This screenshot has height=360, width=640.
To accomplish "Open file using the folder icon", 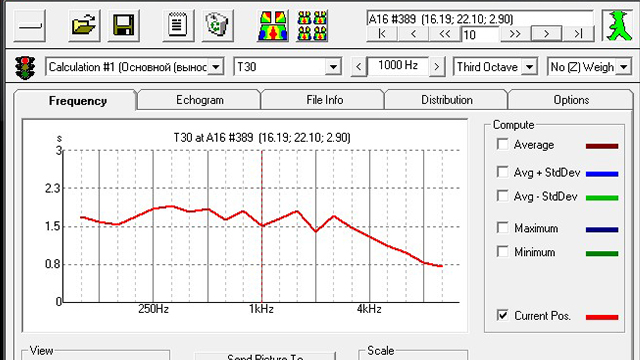I will click(x=84, y=25).
